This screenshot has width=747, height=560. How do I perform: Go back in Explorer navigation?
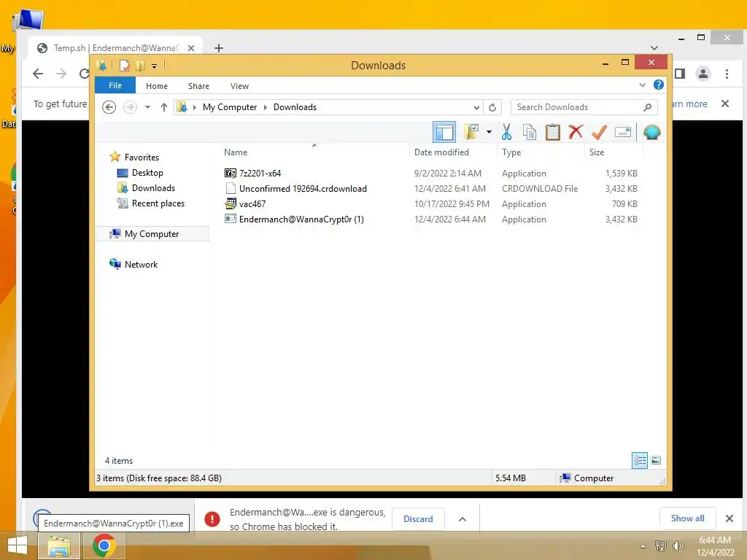pyautogui.click(x=109, y=107)
